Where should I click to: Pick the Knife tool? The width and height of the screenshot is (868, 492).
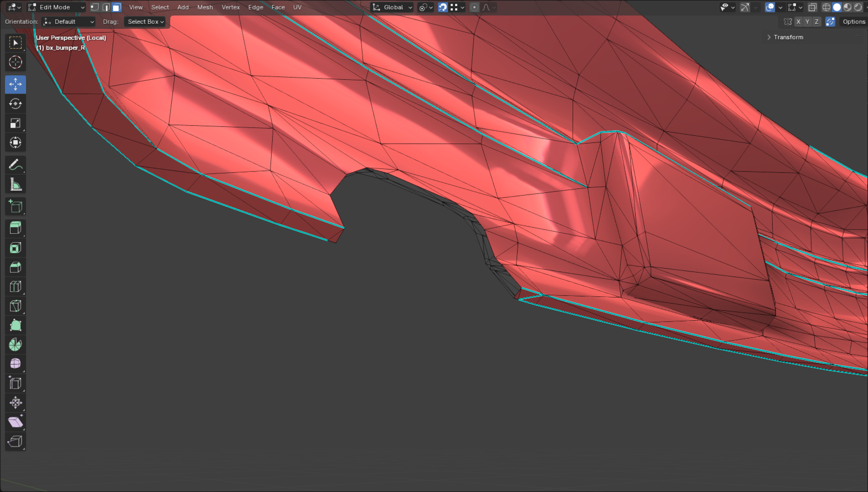pos(16,306)
